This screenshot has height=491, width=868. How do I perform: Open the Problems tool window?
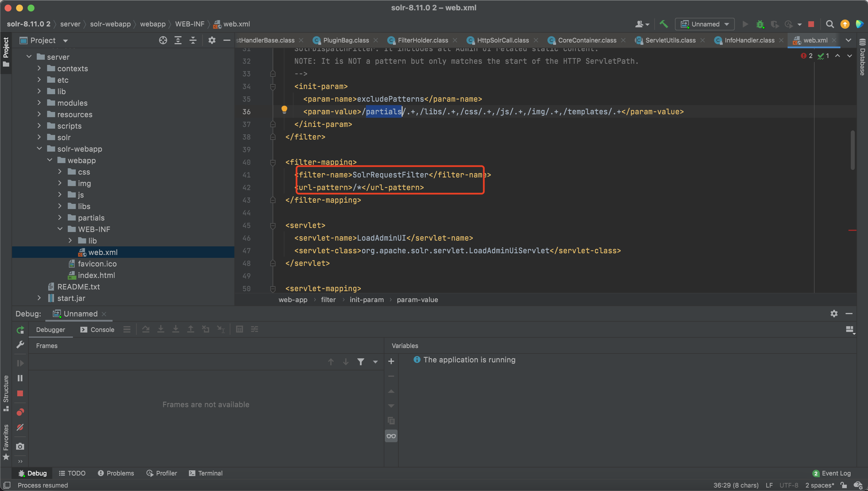click(x=116, y=473)
